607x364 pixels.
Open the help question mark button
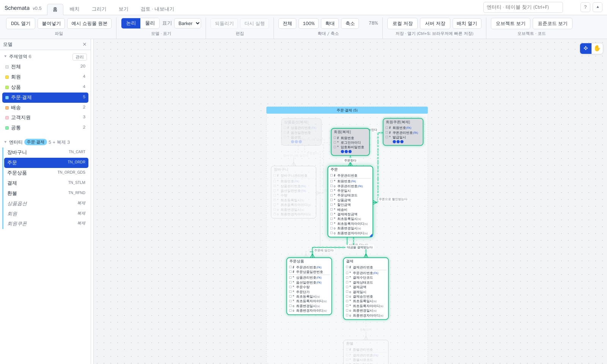tap(585, 7)
